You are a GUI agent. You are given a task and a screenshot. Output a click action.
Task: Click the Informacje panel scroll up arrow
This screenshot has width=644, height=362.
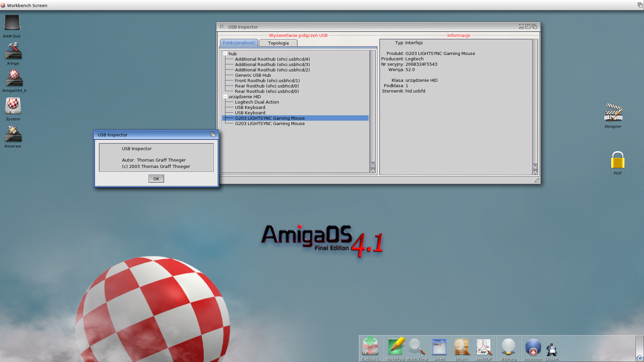[535, 167]
